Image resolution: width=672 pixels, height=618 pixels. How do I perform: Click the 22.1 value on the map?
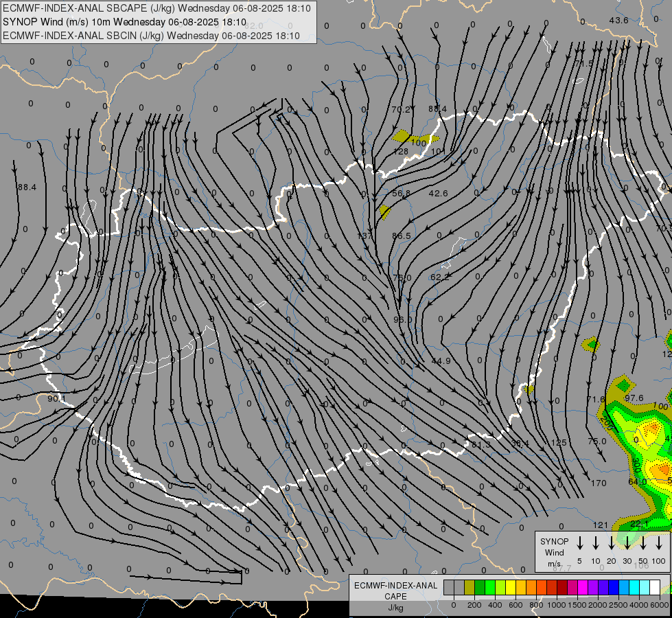pyautogui.click(x=639, y=524)
